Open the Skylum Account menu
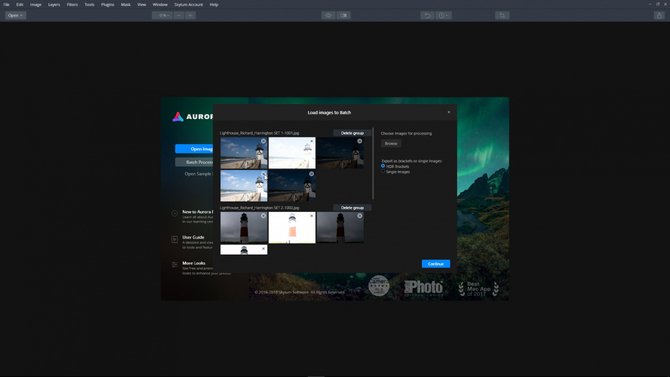The image size is (670, 377). click(188, 5)
